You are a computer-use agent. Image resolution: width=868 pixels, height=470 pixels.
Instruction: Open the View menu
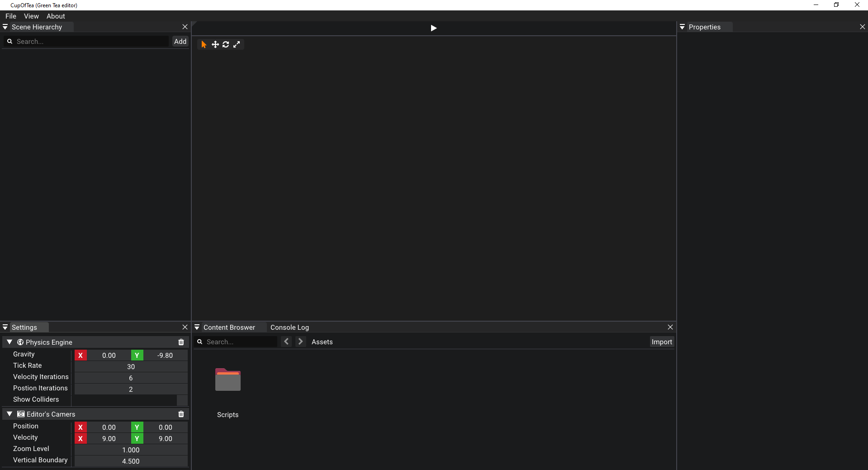pos(31,16)
